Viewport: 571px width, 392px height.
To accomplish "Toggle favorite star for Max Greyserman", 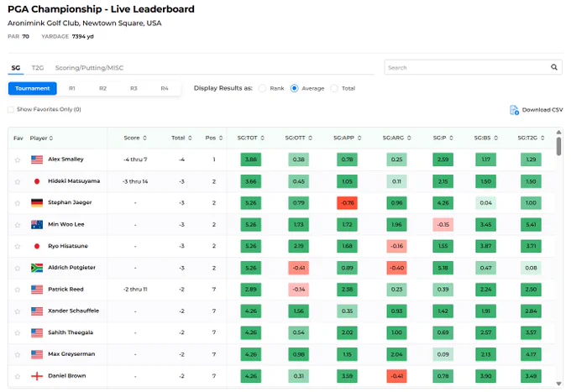I will click(x=17, y=355).
